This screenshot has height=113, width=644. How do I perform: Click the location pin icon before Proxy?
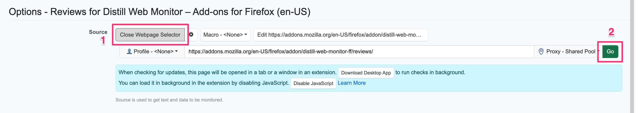pos(541,52)
